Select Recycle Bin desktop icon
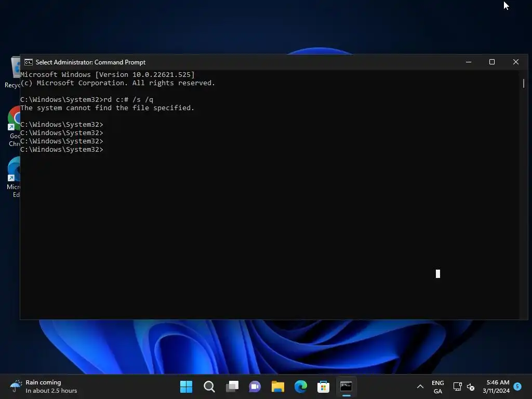 [13, 73]
